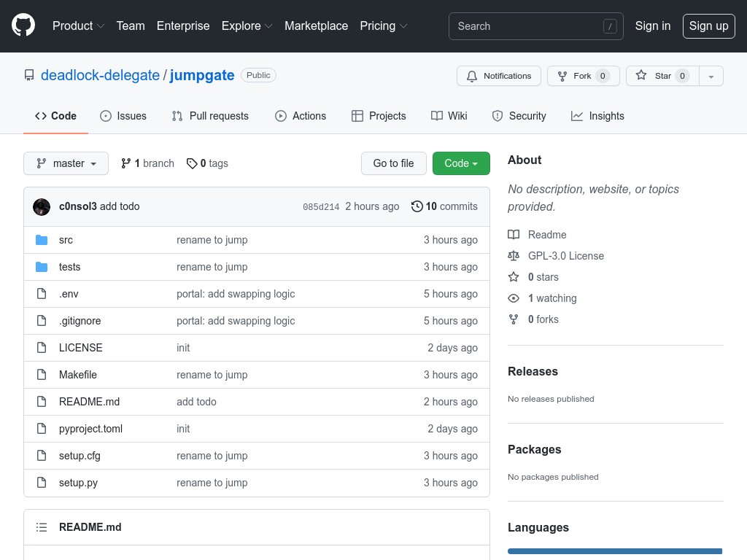Click the eye icon beside 1 watching
This screenshot has width=747, height=560.
click(x=514, y=298)
